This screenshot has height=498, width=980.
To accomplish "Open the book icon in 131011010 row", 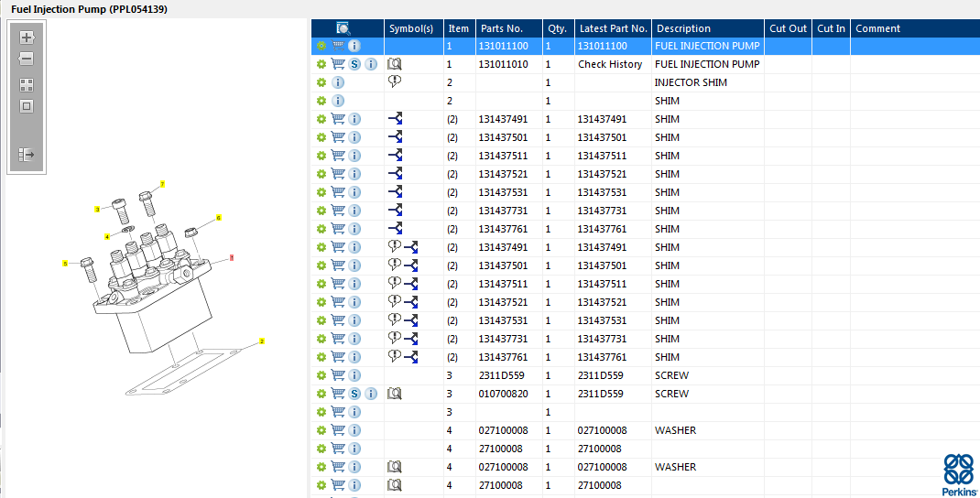I will [x=395, y=64].
